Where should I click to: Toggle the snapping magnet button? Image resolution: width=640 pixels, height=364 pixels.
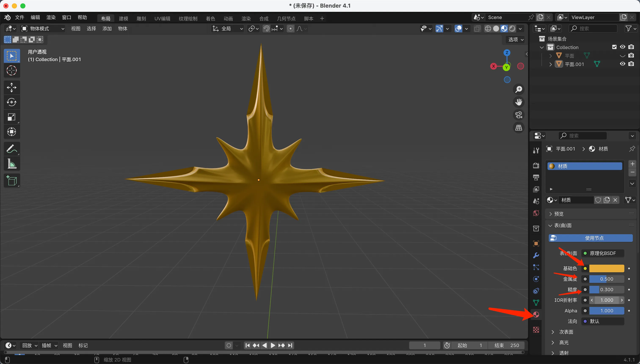266,29
